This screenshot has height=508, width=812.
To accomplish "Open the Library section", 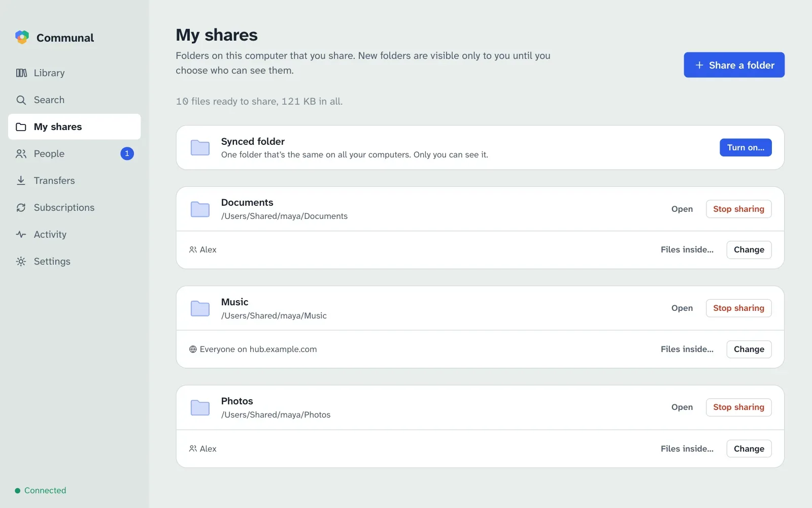I will tap(74, 73).
